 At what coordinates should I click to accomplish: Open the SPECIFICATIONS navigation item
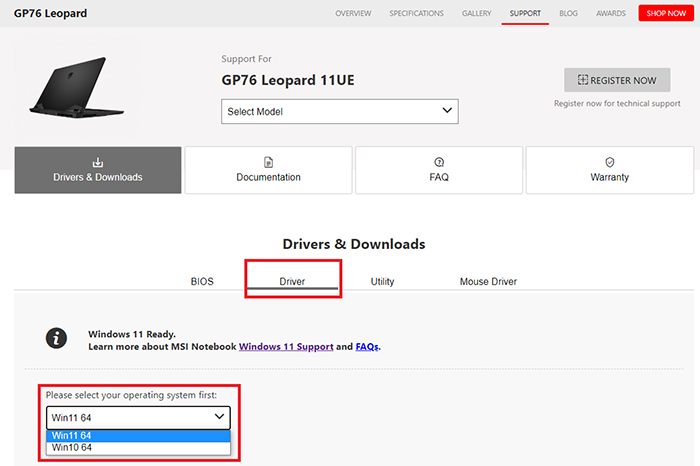[x=417, y=13]
